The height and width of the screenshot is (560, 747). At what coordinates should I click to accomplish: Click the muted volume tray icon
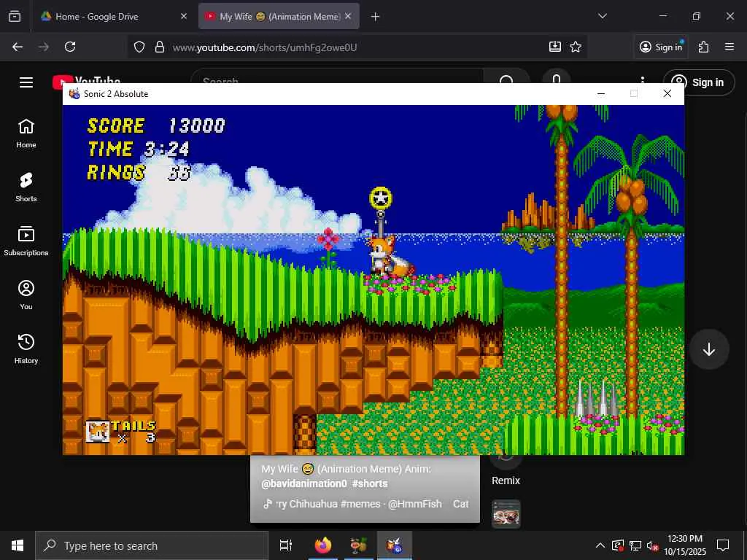[x=653, y=545]
